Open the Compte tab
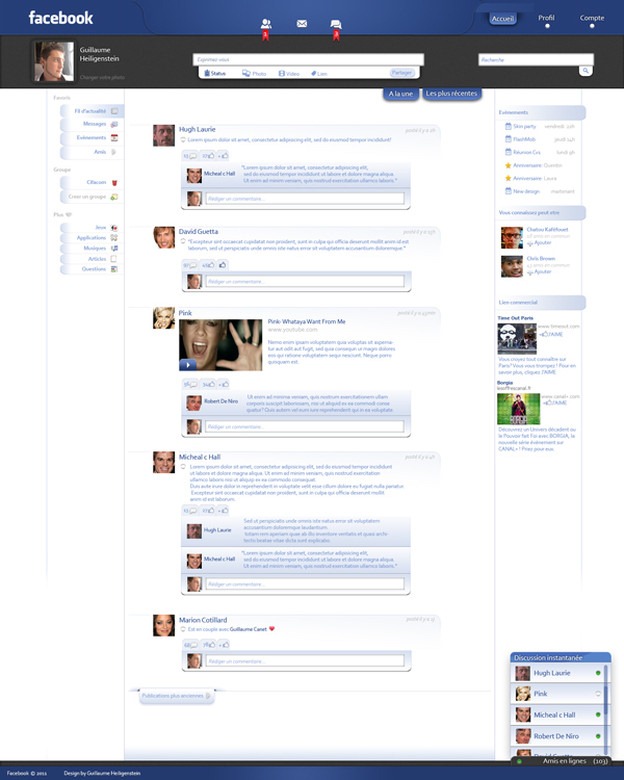The image size is (624, 780). coord(592,18)
